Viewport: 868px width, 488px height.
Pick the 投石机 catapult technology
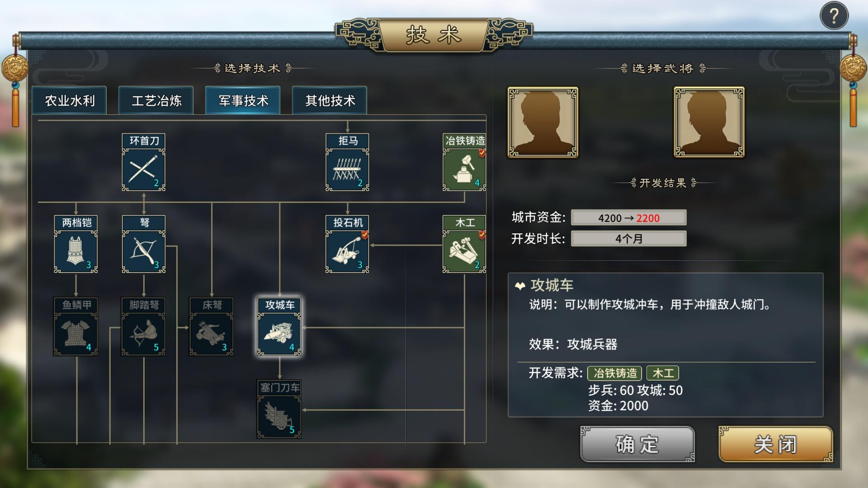coord(347,244)
